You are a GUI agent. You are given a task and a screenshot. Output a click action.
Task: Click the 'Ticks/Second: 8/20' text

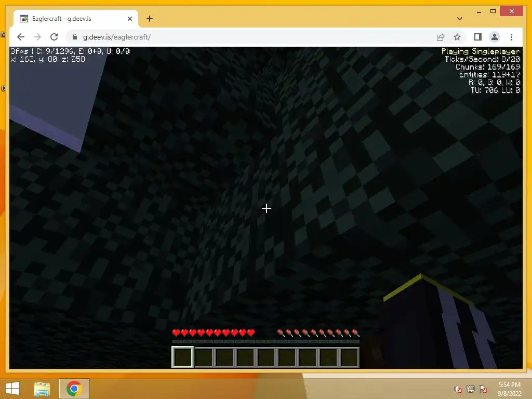(x=482, y=59)
